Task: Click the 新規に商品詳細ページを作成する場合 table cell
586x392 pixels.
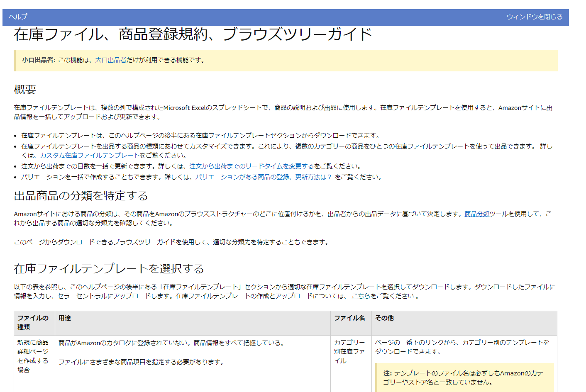Action: click(33, 356)
